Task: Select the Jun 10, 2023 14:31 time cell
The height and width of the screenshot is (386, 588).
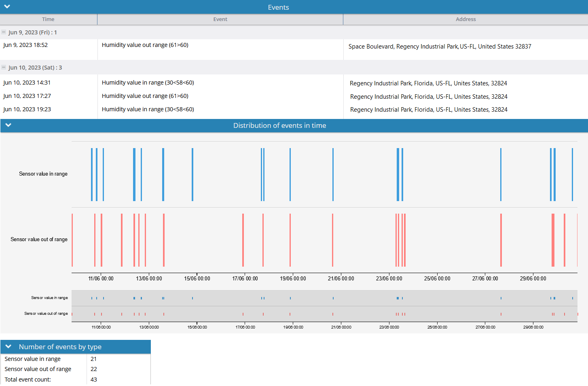Action: [27, 83]
